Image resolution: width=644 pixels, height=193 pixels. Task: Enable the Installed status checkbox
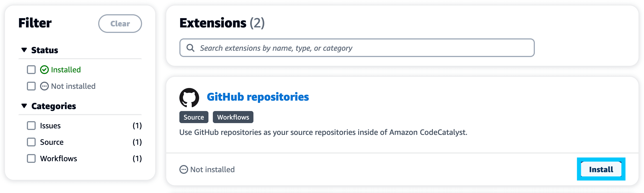click(x=31, y=70)
